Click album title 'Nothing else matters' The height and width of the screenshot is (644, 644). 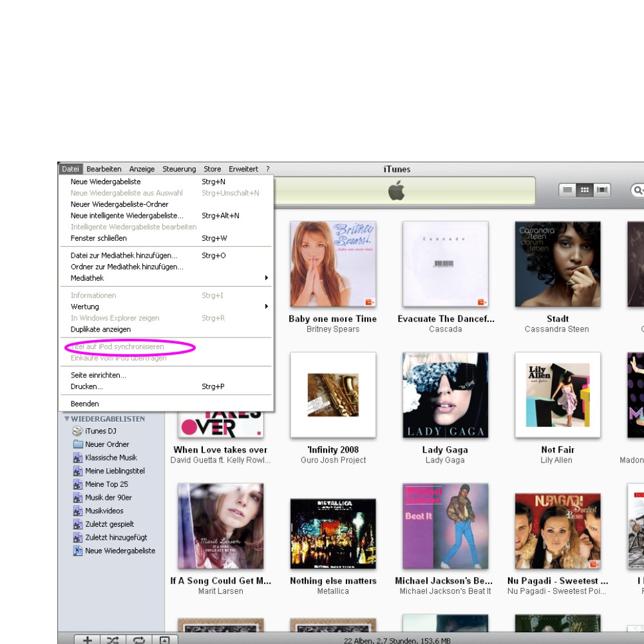point(333,581)
